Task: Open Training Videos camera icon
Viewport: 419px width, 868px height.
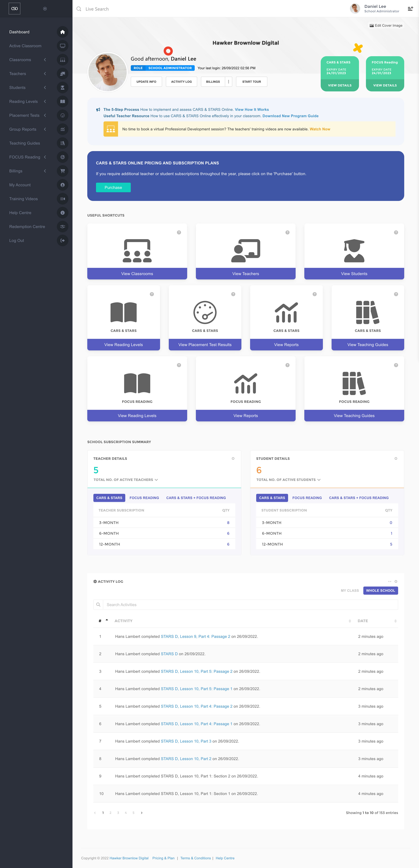Action: (62, 199)
